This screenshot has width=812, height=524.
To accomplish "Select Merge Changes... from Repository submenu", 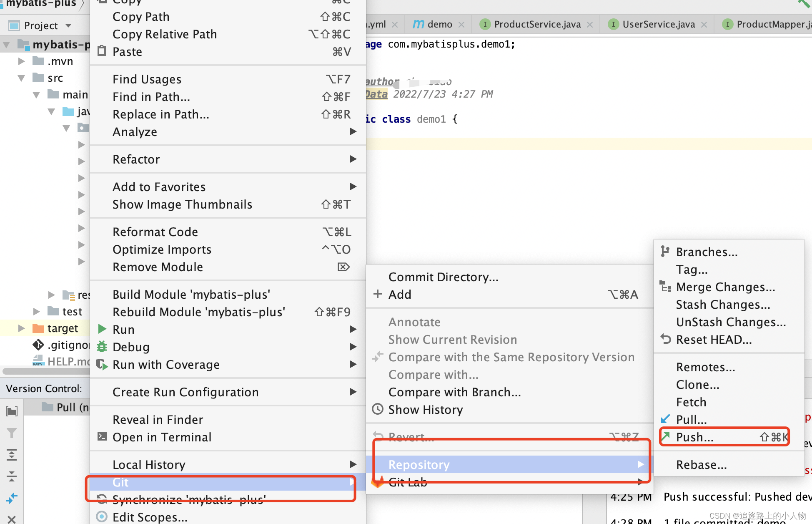I will click(725, 287).
